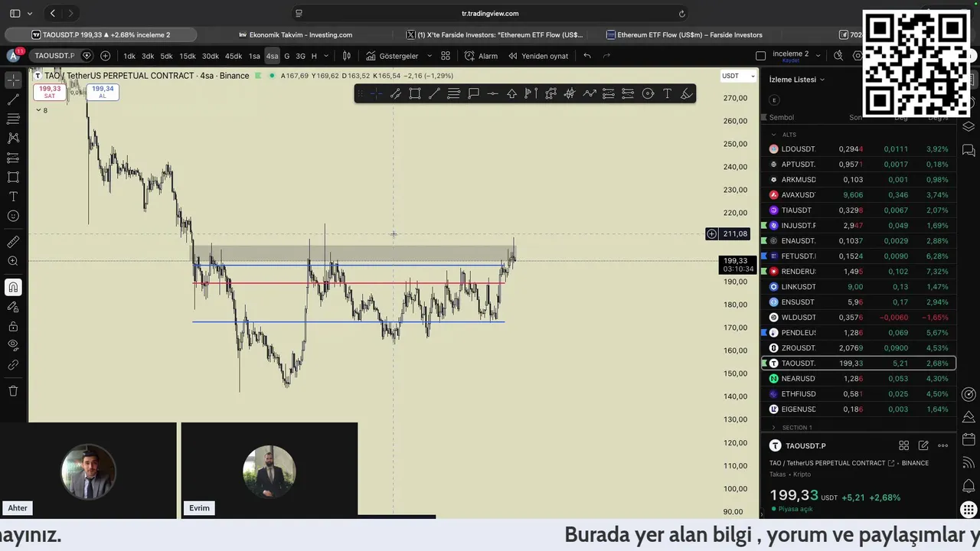Select RENDERUSDT row in watchlist
Viewport: 980px width, 551px height.
[858, 272]
